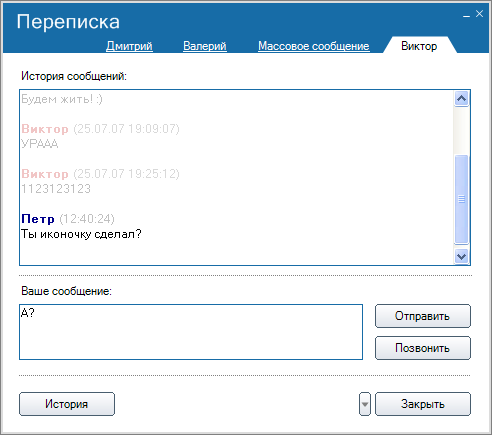The image size is (492, 435).
Task: Close the Переписка window with X
Action: [479, 14]
